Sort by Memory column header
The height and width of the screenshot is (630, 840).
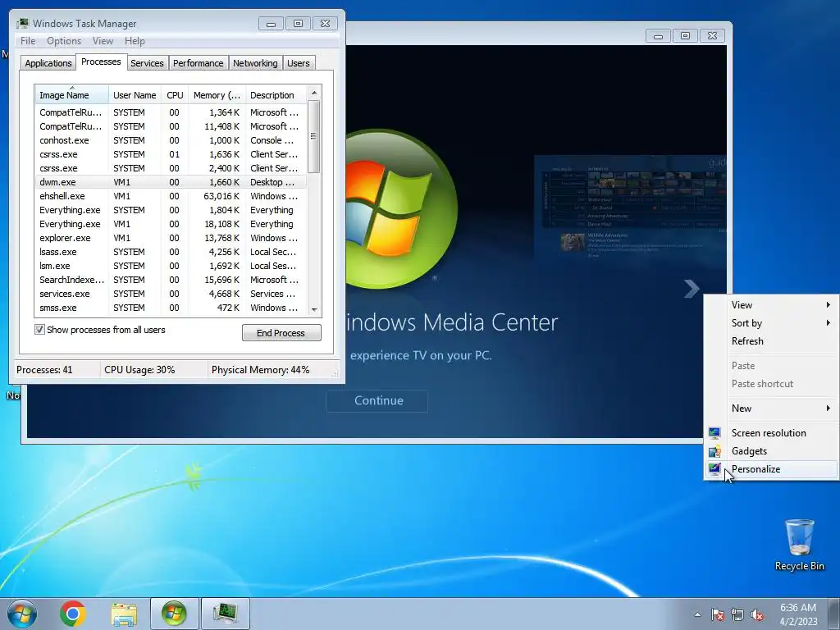(x=217, y=95)
